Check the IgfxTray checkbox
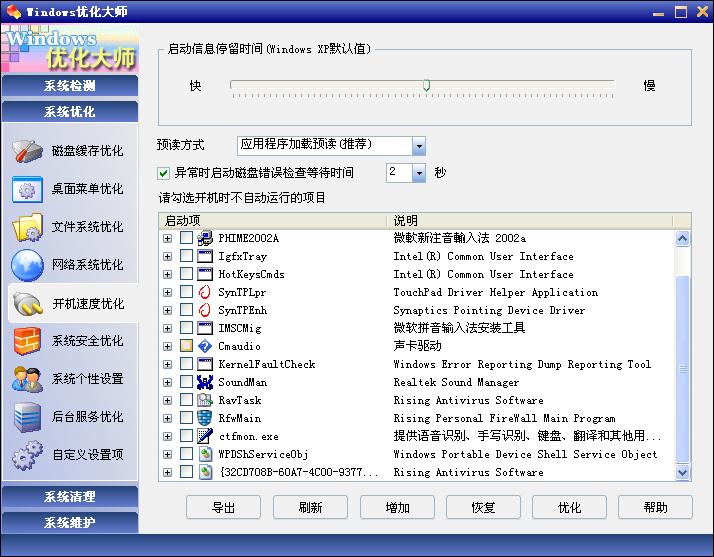 (186, 256)
